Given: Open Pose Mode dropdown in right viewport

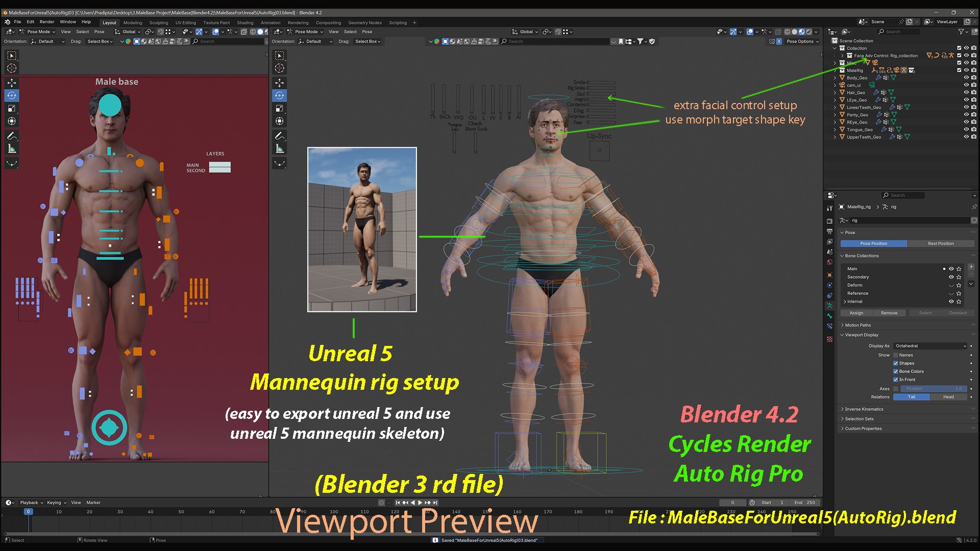Looking at the screenshot, I should pos(305,32).
